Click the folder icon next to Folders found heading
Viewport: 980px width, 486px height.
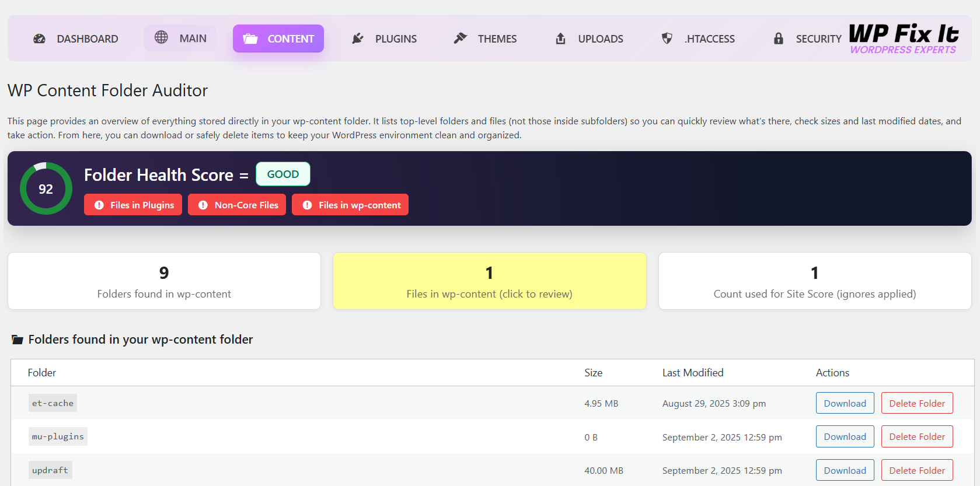click(x=18, y=340)
